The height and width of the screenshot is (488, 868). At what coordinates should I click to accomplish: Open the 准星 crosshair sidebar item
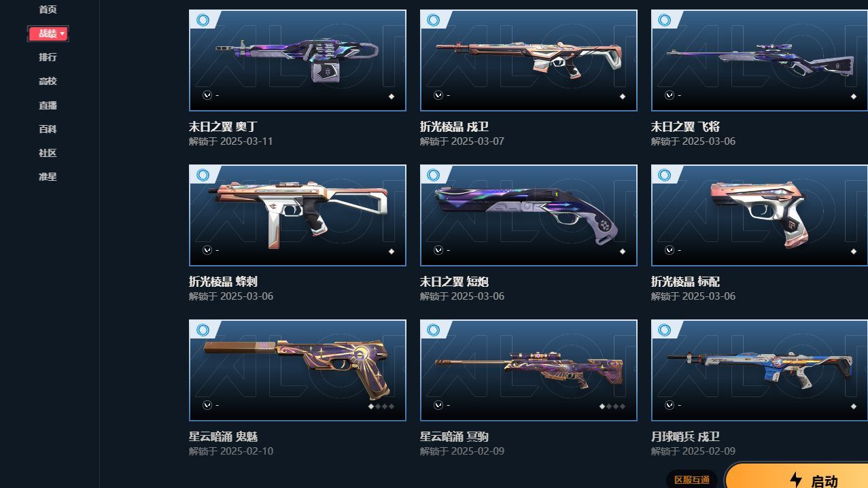(48, 177)
